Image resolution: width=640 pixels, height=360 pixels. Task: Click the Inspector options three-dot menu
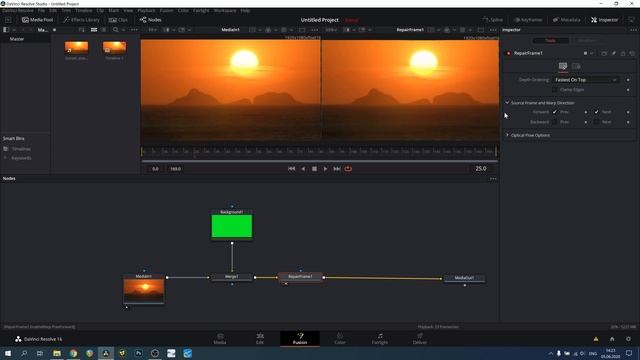click(633, 30)
